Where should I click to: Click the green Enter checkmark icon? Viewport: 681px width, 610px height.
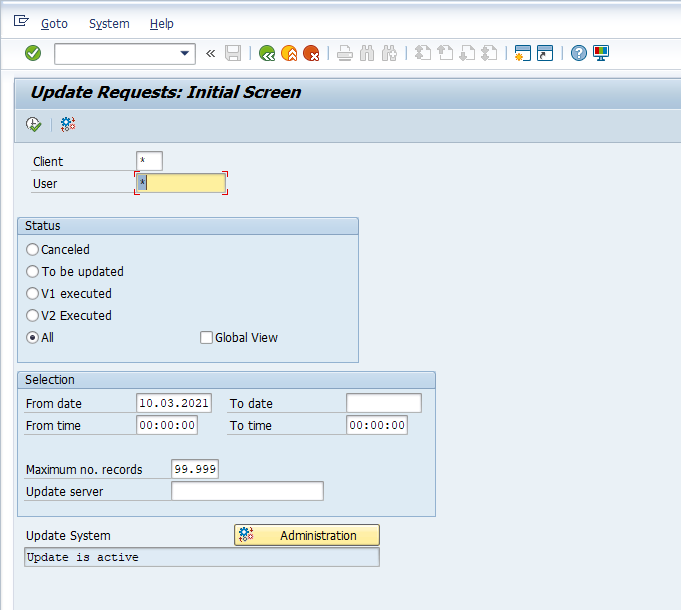33,53
